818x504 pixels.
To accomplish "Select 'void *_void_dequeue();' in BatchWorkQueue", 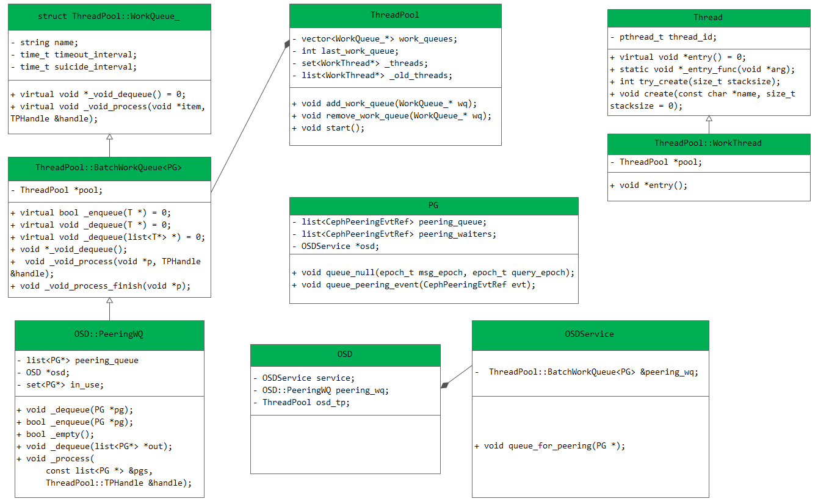I will pos(69,249).
